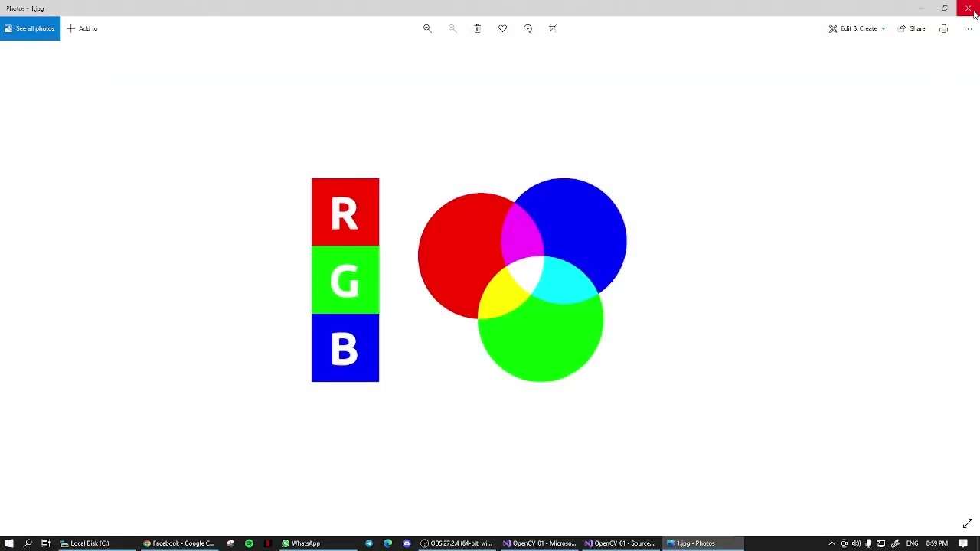Restore down the Photos window
Screen dimensions: 980x551
coord(944,8)
